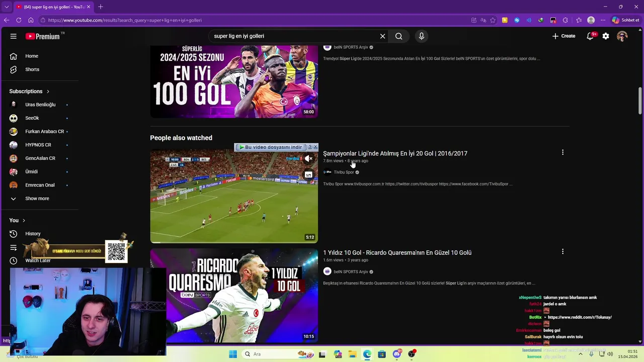Viewport: 644px width, 362px height.
Task: Open Discord from the taskbar
Action: point(397,354)
